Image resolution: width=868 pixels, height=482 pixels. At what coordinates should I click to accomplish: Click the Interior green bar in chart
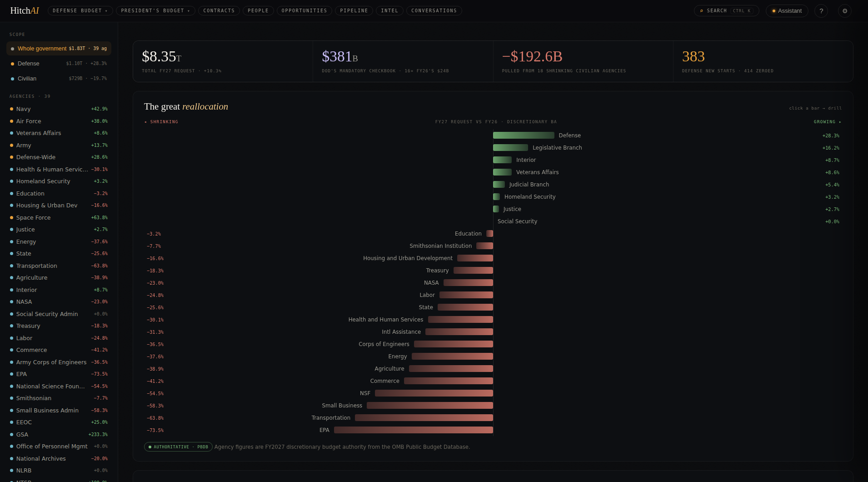[x=502, y=160]
